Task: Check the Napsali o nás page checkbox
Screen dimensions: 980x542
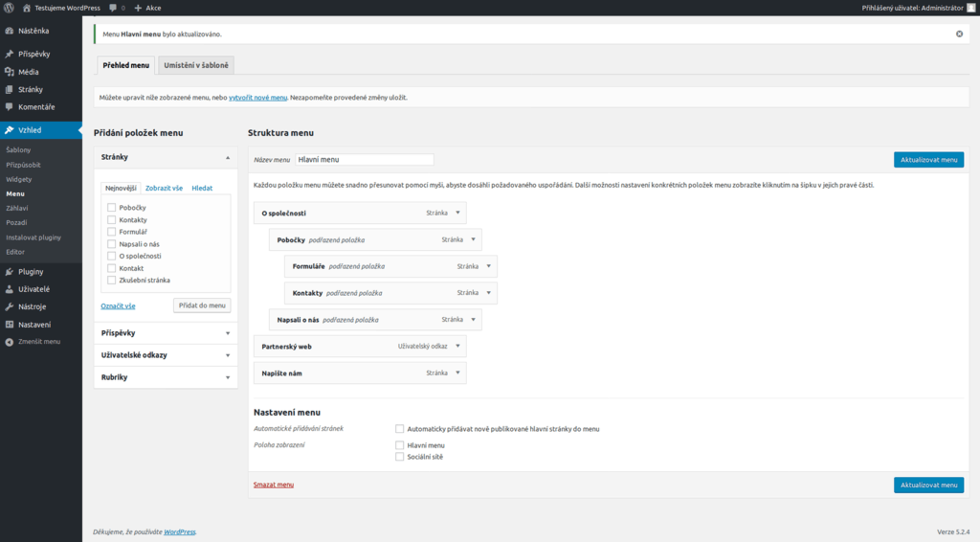Action: [x=111, y=244]
